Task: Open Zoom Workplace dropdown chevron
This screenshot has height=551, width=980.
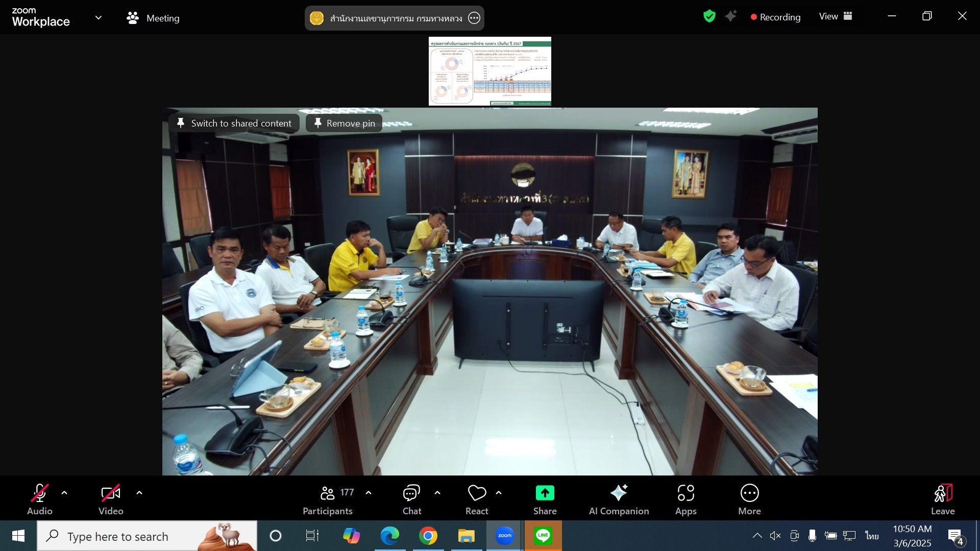Action: click(x=99, y=18)
